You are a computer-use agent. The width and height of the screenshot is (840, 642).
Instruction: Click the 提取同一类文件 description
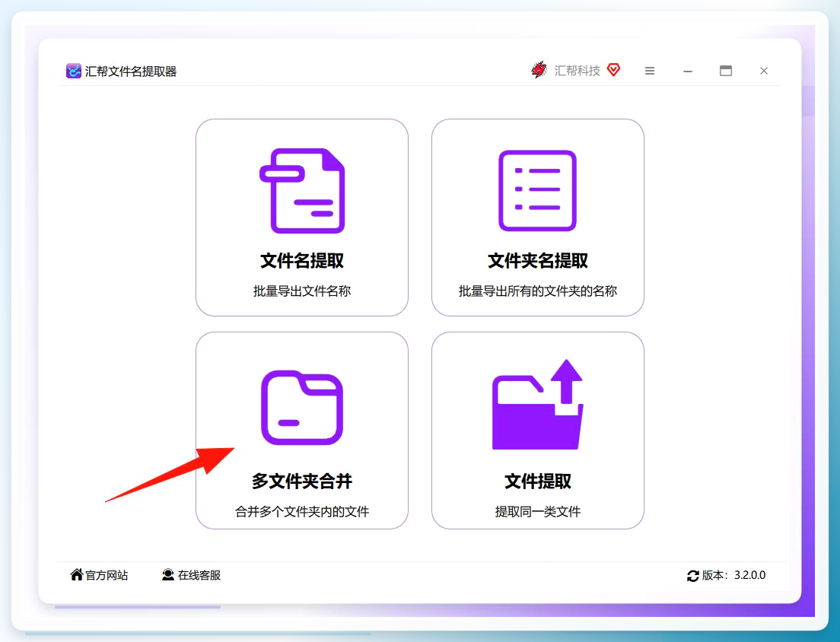(x=538, y=511)
